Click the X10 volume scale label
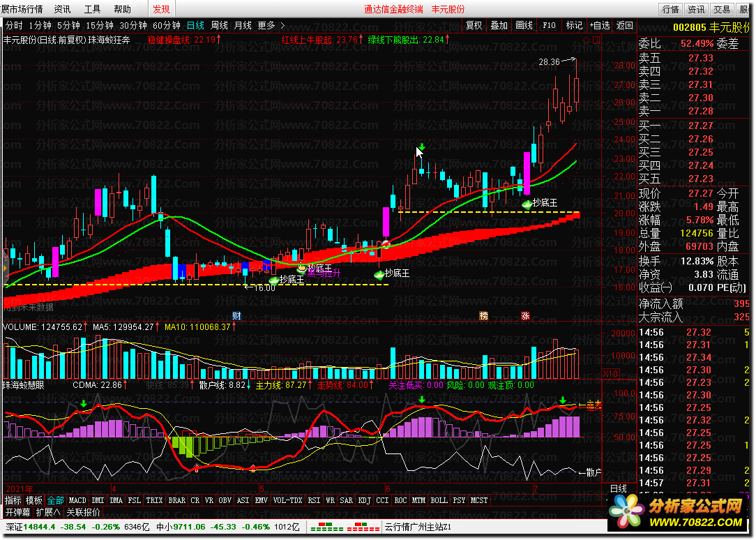 tap(610, 374)
